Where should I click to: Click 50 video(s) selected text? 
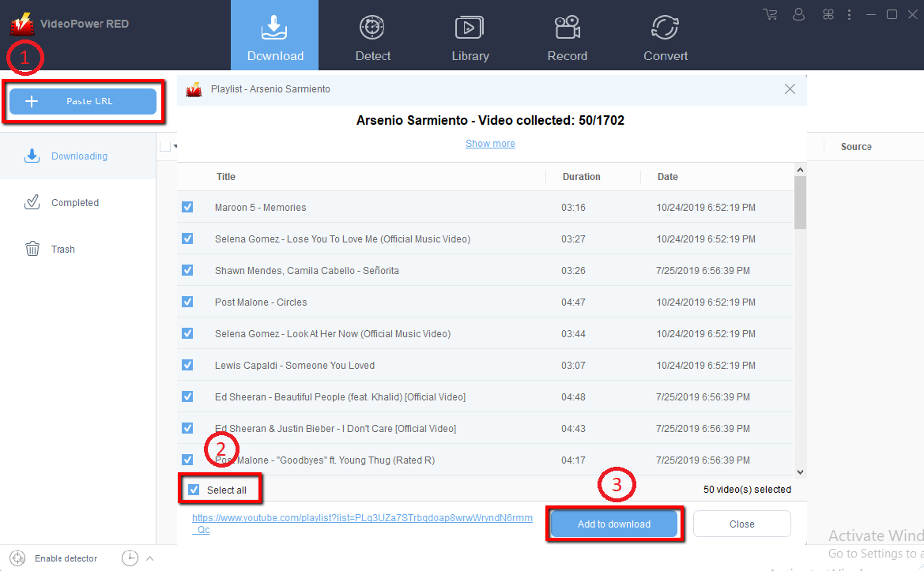747,489
